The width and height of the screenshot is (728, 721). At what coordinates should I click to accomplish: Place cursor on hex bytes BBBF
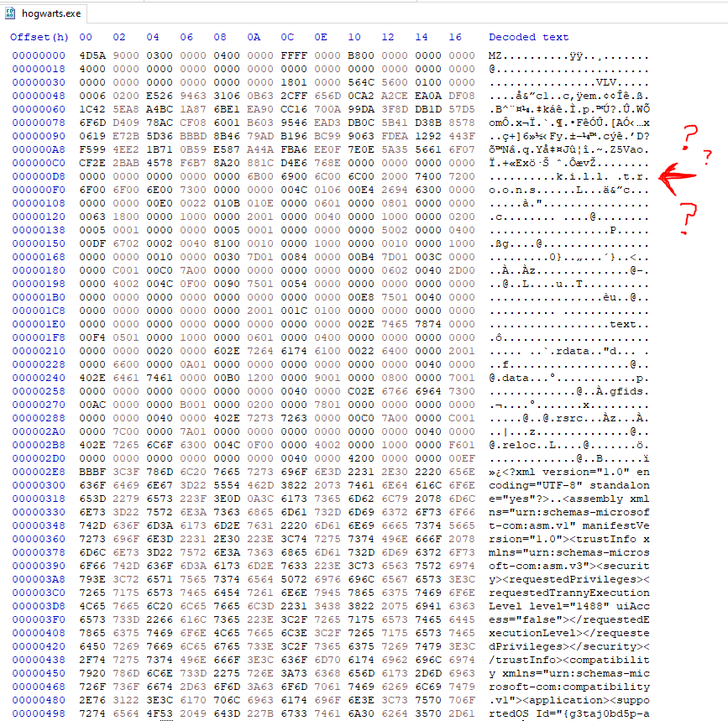(x=92, y=473)
